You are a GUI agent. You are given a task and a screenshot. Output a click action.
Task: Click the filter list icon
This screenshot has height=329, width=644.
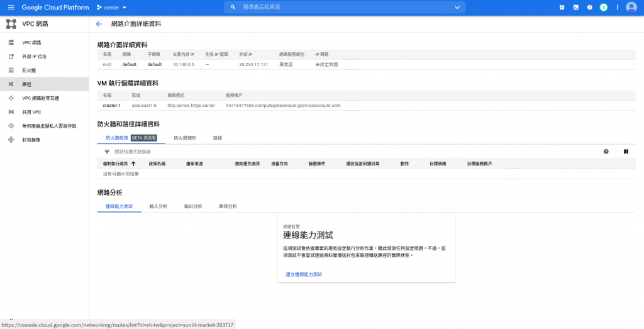[x=107, y=152]
